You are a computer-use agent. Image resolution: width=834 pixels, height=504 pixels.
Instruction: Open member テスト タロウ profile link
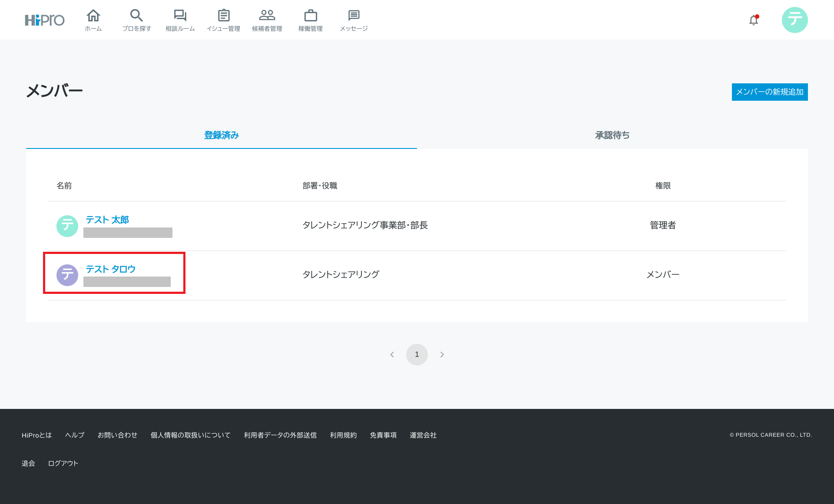tap(111, 269)
